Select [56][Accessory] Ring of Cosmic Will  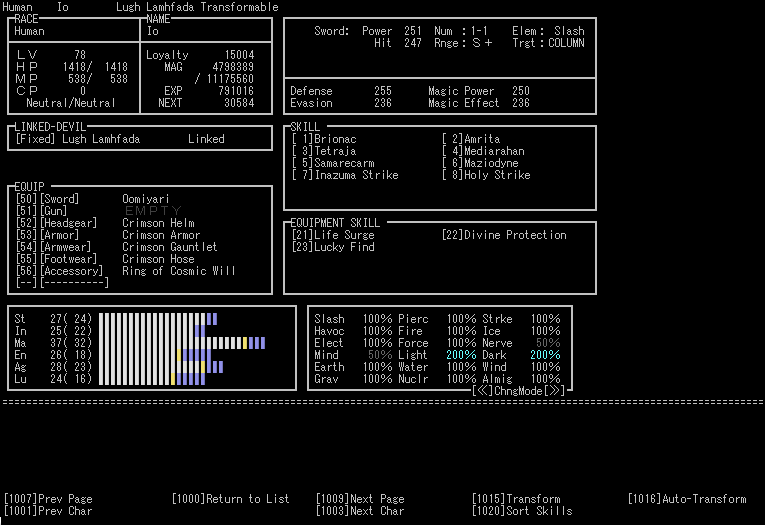(x=125, y=271)
